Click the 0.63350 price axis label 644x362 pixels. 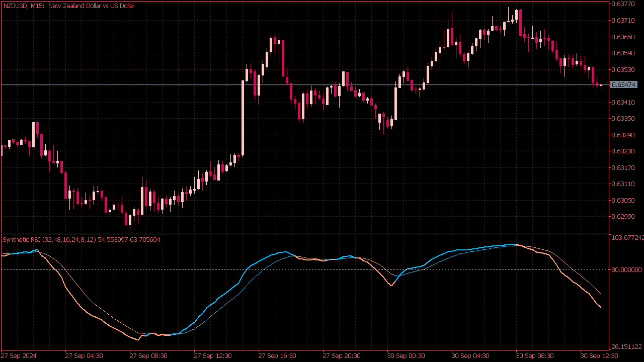(x=623, y=119)
